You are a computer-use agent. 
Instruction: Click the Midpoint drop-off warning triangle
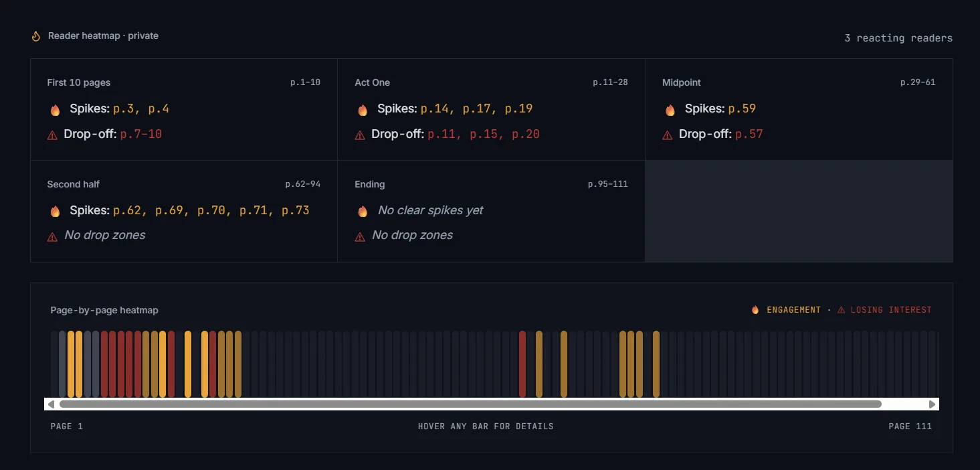(668, 135)
